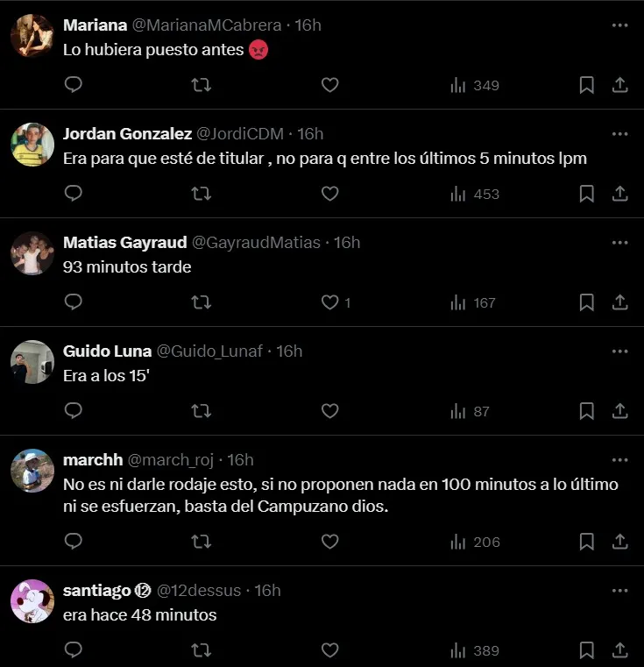
Task: Open the @JordiCDM profile handle
Action: pyautogui.click(x=241, y=134)
